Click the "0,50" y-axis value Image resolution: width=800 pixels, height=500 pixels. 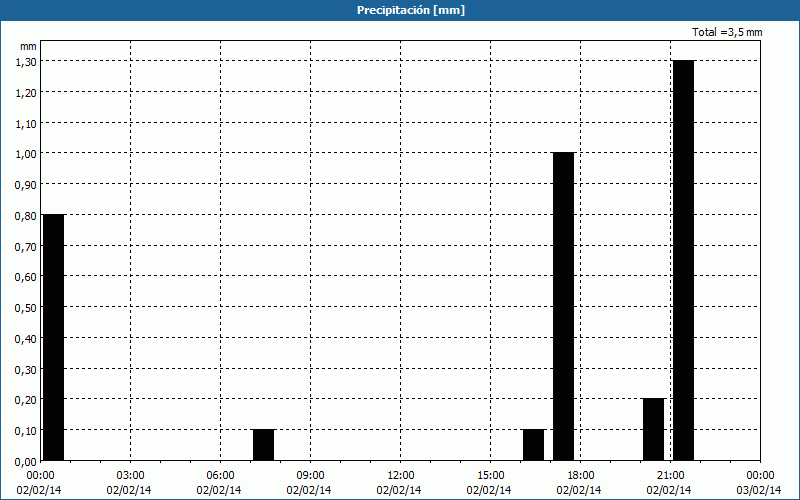tap(26, 307)
